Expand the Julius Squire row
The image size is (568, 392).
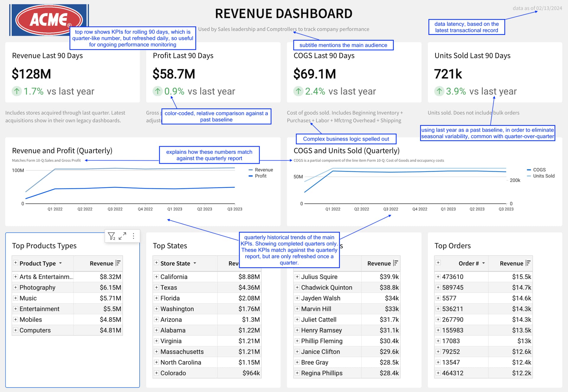(297, 277)
